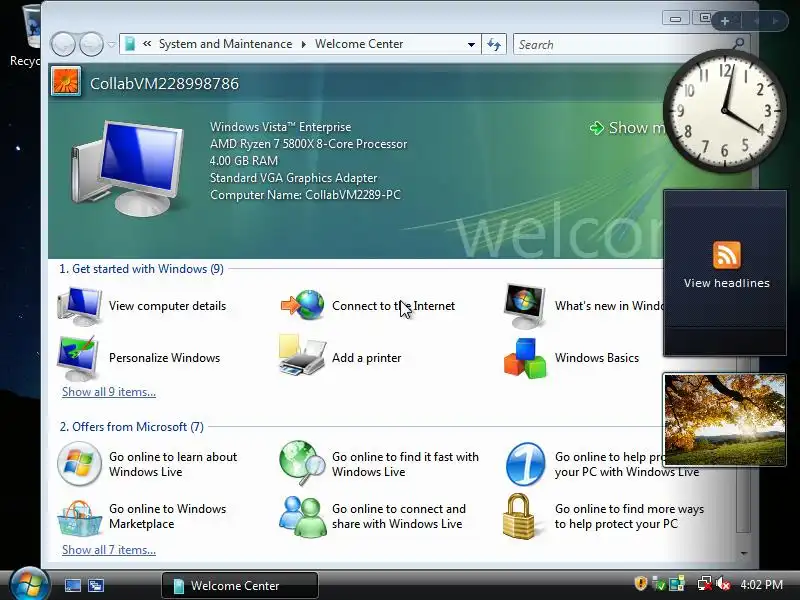800x600 pixels.
Task: Click CollabVM228998786 user name
Action: click(164, 84)
